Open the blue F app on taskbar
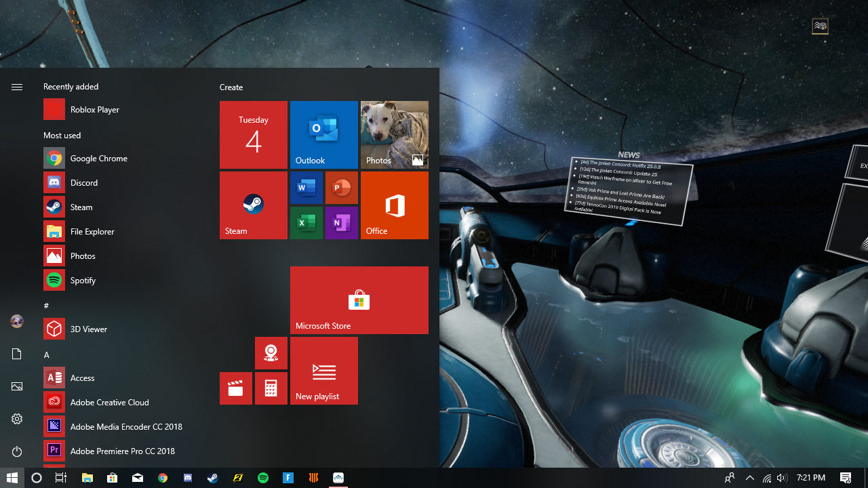This screenshot has height=488, width=868. click(288, 478)
